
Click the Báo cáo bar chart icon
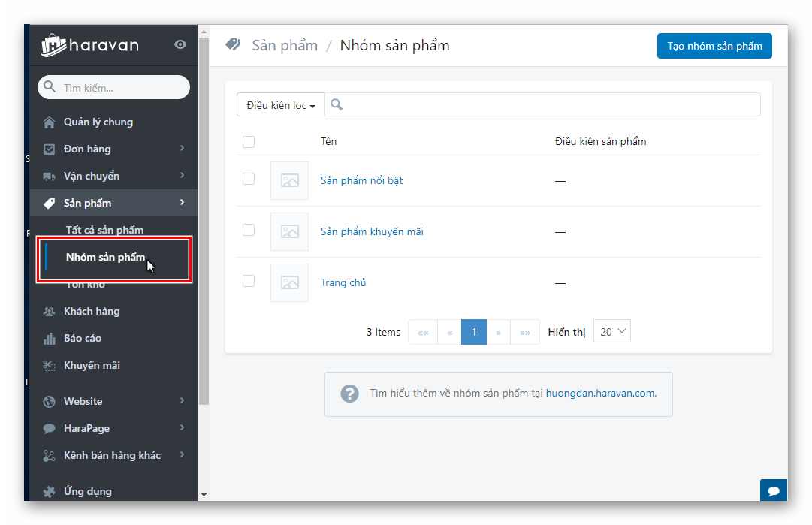pyautogui.click(x=50, y=339)
